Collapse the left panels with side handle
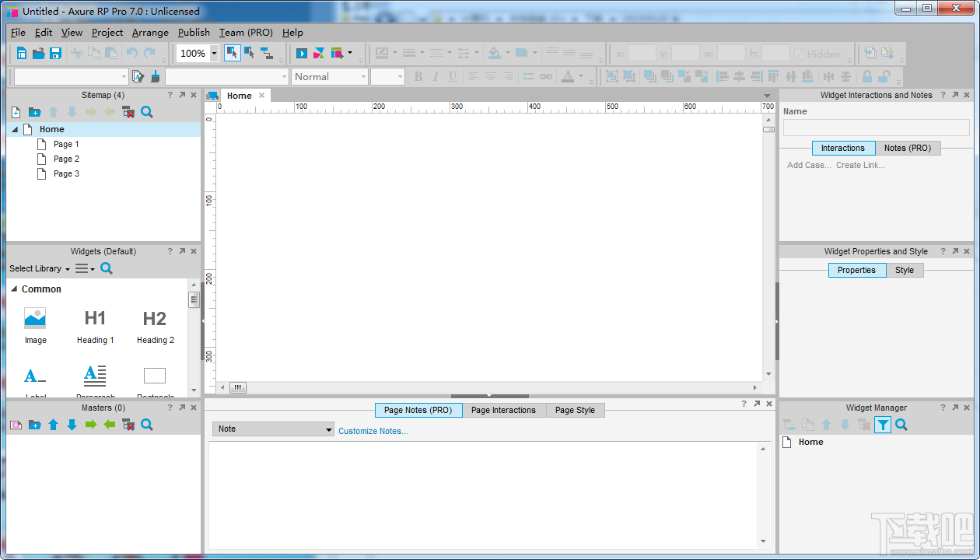 click(x=203, y=320)
